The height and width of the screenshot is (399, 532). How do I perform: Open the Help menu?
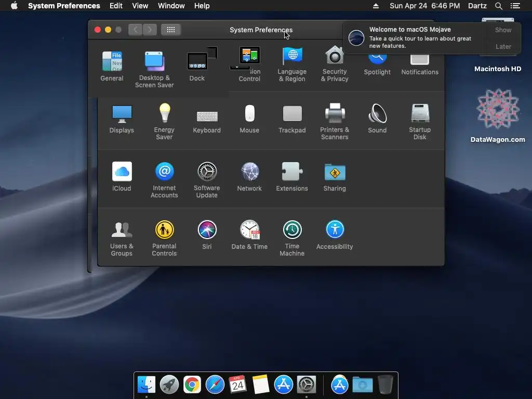coord(202,6)
